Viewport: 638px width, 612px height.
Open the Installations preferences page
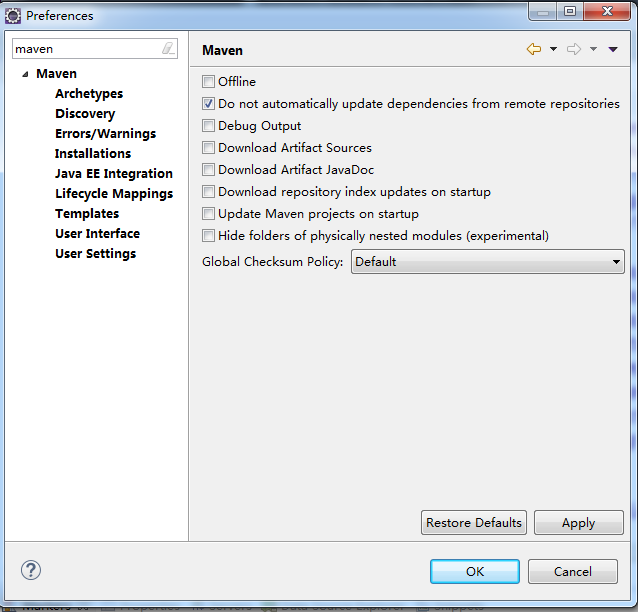click(x=93, y=153)
